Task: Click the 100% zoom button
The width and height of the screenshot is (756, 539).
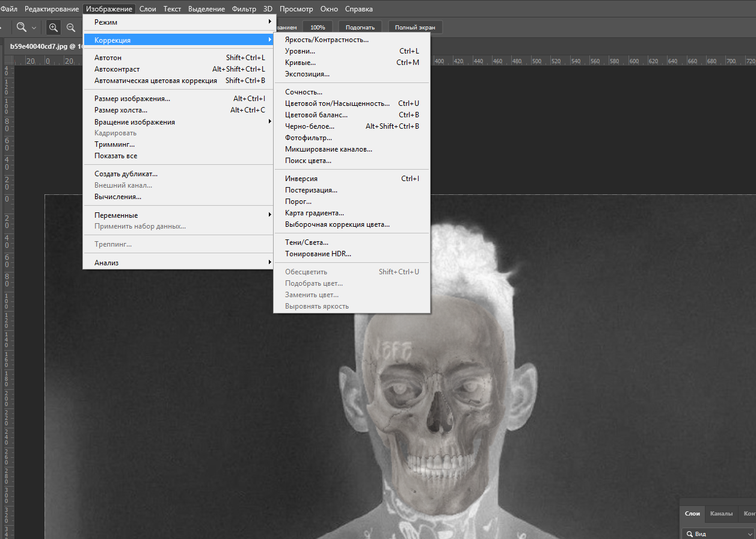Action: [318, 28]
